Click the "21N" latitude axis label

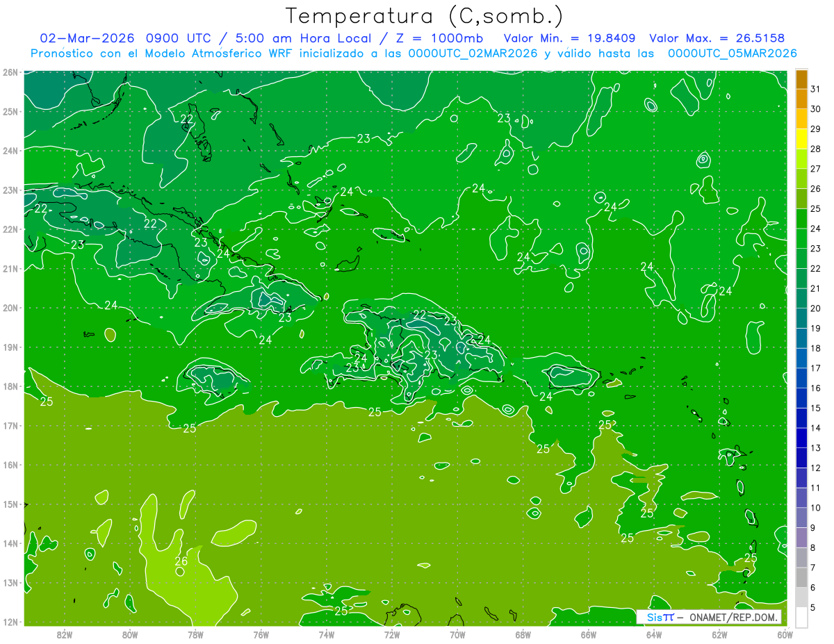(10, 268)
